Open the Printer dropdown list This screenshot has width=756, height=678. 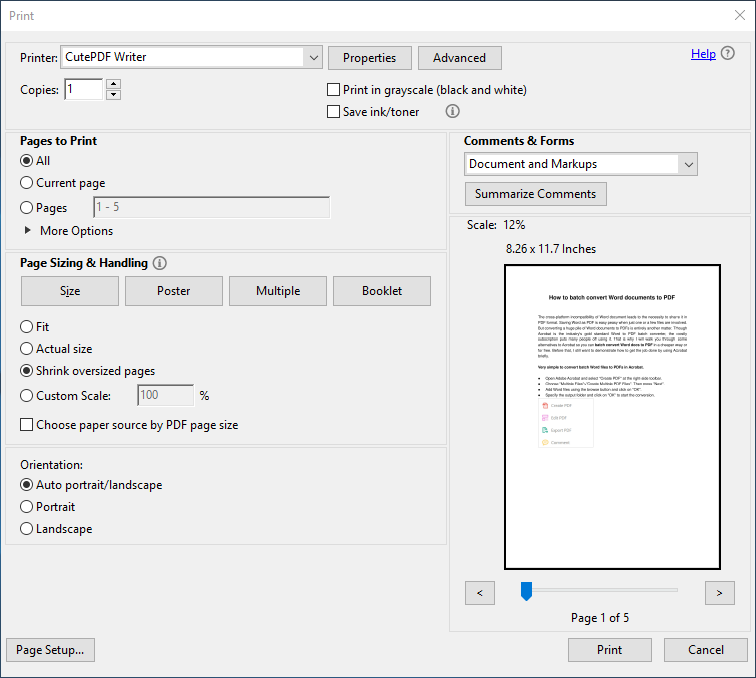[313, 58]
